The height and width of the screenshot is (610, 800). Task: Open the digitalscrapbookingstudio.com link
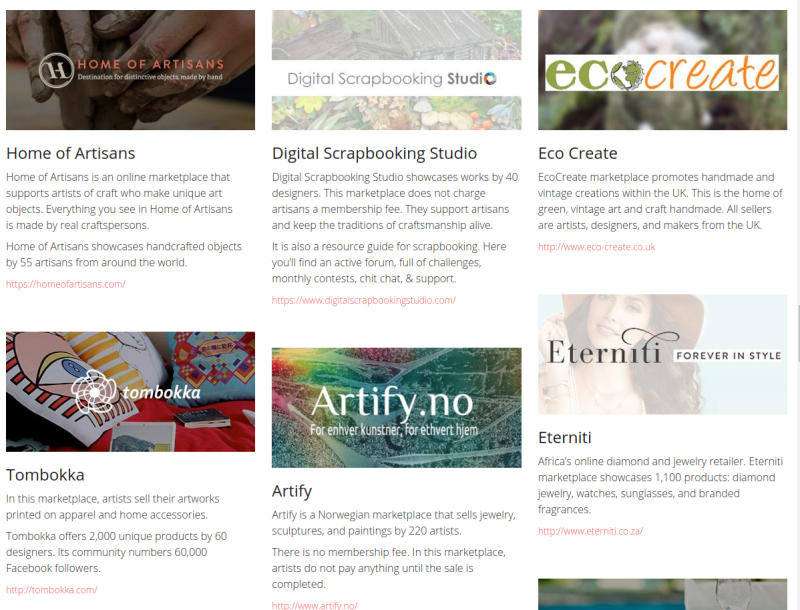364,300
